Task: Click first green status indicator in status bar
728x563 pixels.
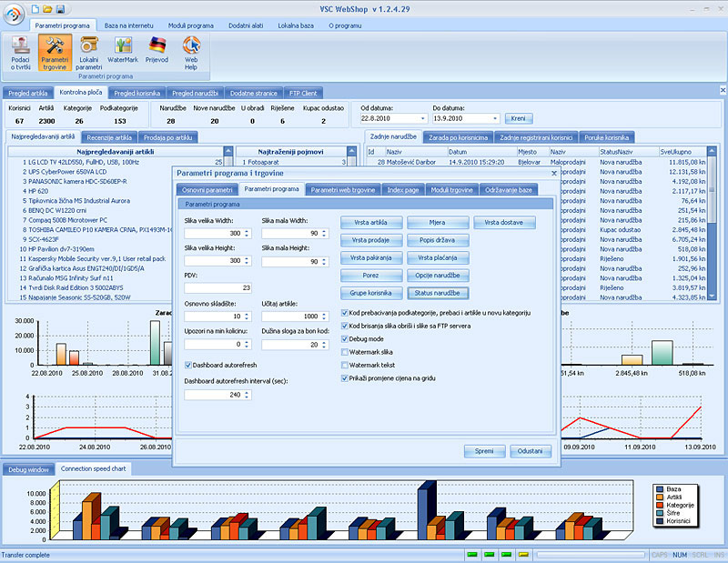Action: click(472, 555)
